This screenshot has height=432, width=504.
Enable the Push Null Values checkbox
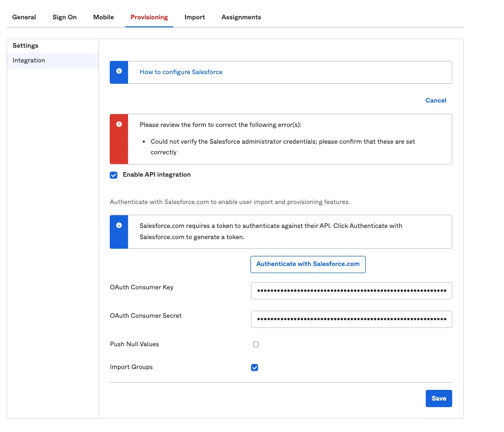click(256, 344)
